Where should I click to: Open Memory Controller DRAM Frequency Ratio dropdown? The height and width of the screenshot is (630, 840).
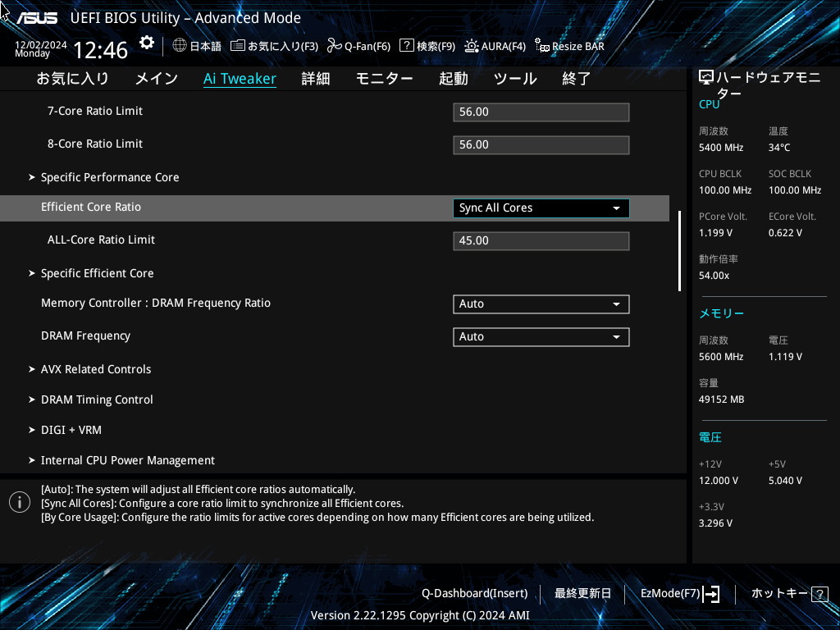point(541,304)
